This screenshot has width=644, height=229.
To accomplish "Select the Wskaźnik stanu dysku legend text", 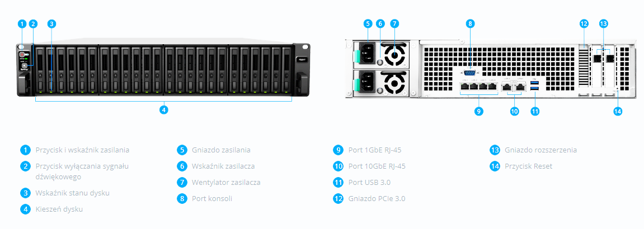I will pos(73,193).
